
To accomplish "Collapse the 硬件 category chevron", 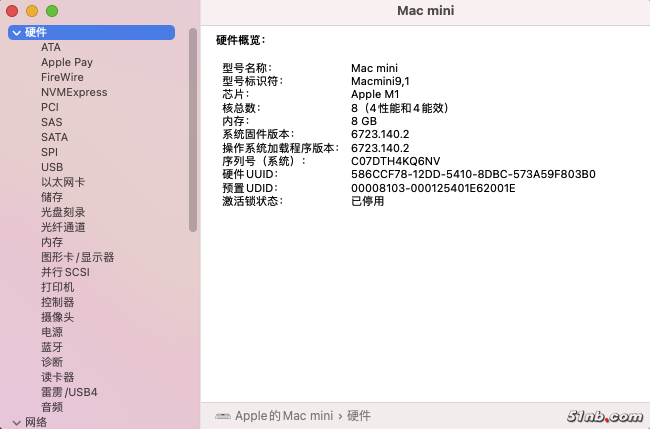I will pos(17,33).
